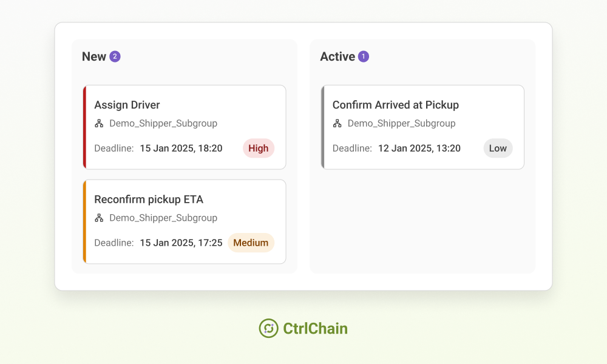Click the subgroup icon on Assign Driver card
The height and width of the screenshot is (364, 607).
point(99,123)
